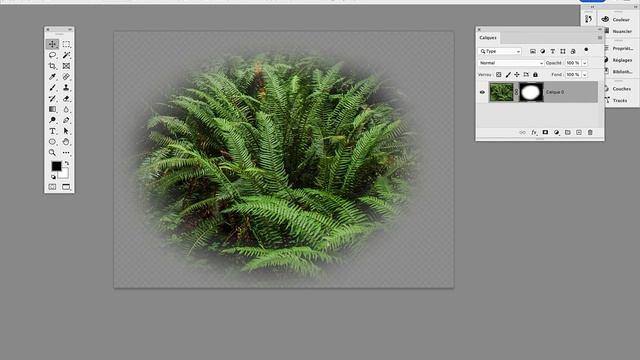
Task: Open the Edit Toolbar three-dots menu
Action: (x=66, y=153)
